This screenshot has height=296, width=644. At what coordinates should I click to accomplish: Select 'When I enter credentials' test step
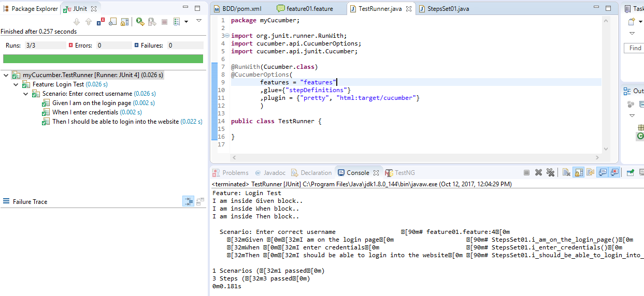tap(92, 112)
